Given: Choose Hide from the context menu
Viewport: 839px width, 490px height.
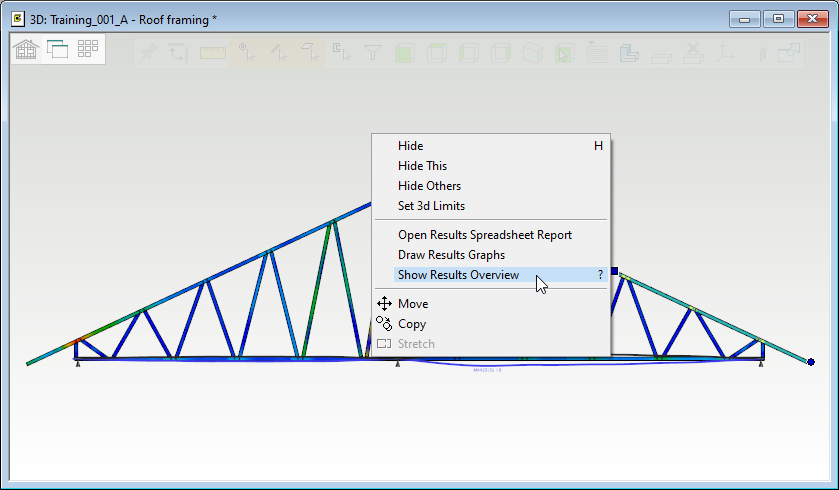Looking at the screenshot, I should pos(410,146).
